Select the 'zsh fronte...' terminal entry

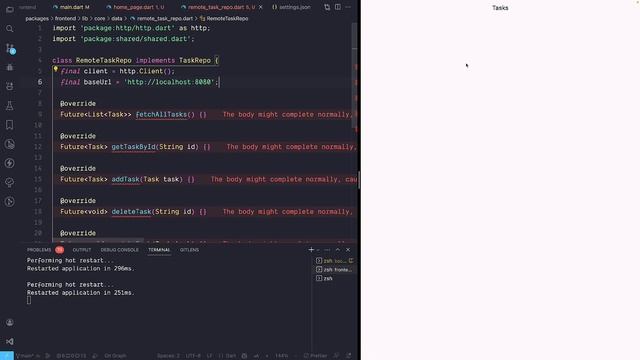334,269
